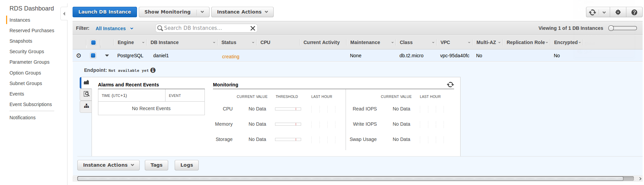Adjust the viewing width slider
This screenshot has width=644, height=185.
pos(623,28)
